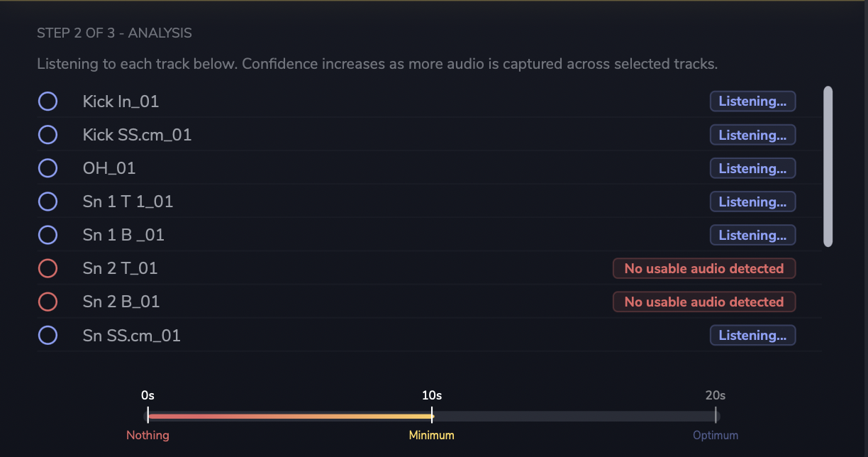868x457 pixels.
Task: Click the 20s Optimum marker on progress bar
Action: coord(716,416)
